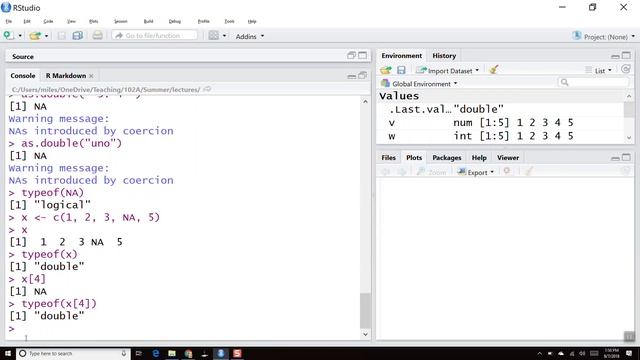Minimize the Plots pane
This screenshot has height=360, width=640.
point(615,158)
